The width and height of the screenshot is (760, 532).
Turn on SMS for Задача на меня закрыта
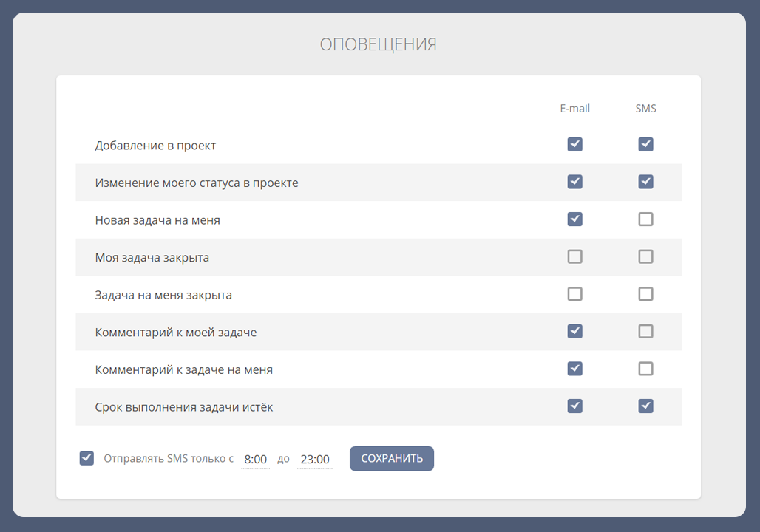[645, 294]
